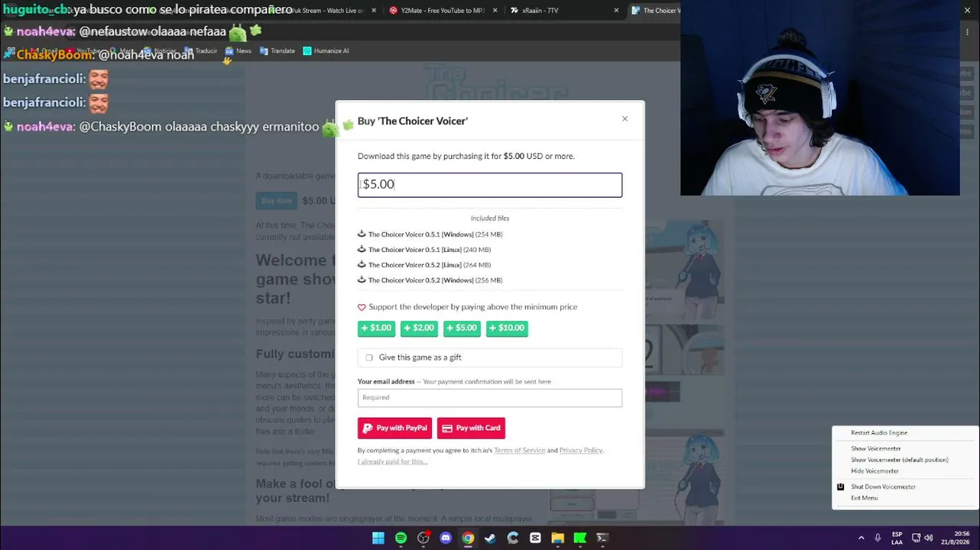980x550 pixels.
Task: Open the clock and date flyout
Action: (955, 538)
